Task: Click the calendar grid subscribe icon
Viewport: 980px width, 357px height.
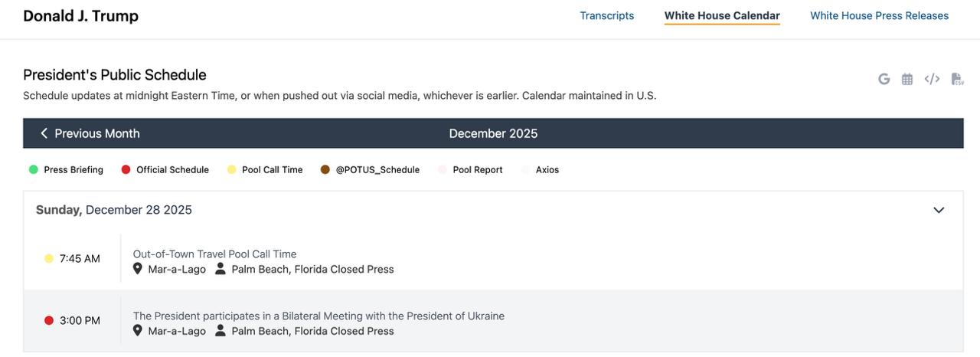Action: point(907,79)
